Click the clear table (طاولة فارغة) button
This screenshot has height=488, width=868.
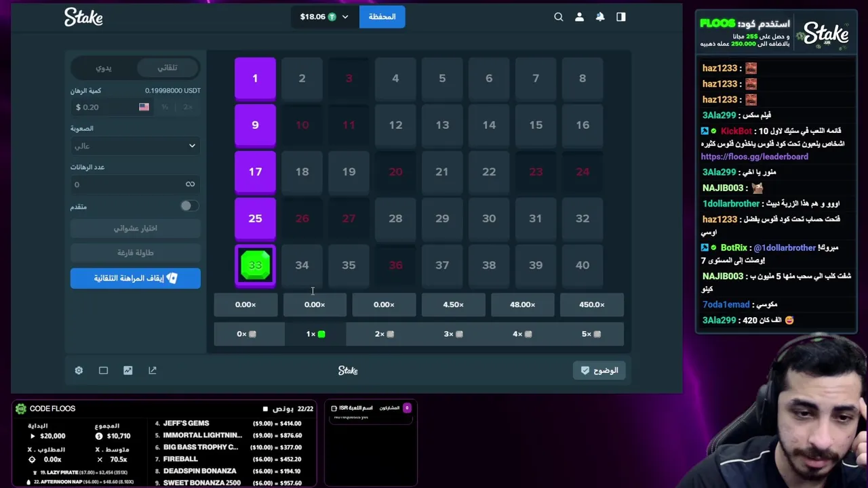[136, 253]
